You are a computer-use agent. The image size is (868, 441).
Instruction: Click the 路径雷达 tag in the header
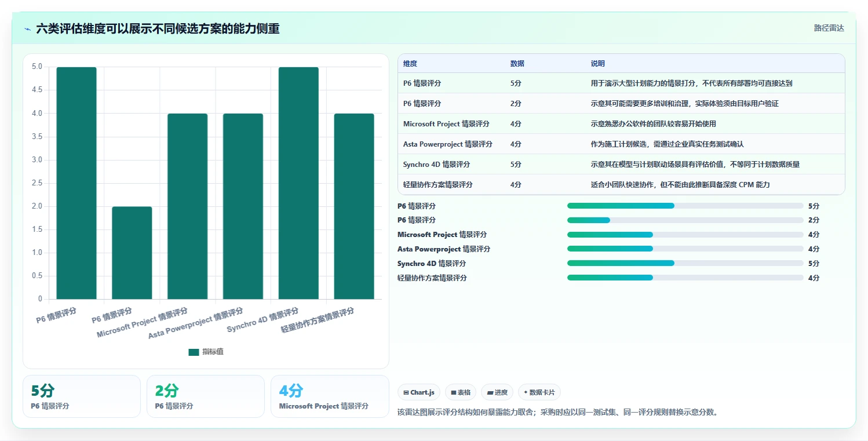pyautogui.click(x=829, y=28)
